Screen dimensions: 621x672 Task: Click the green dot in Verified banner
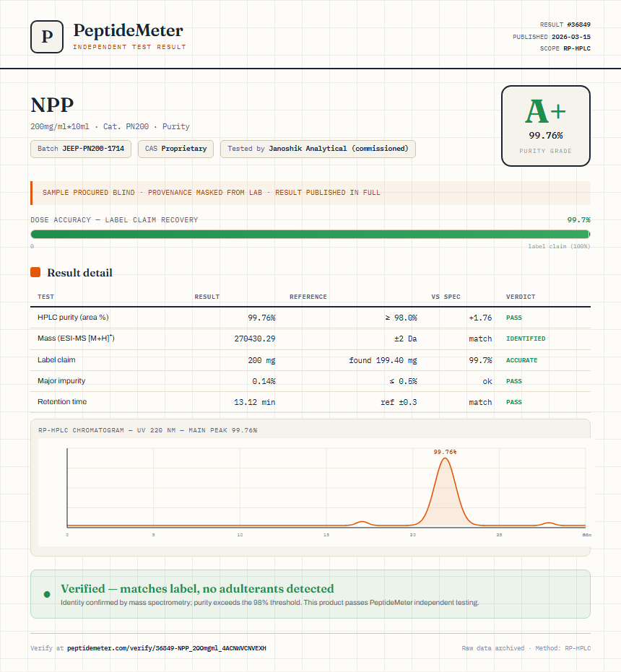[47, 594]
